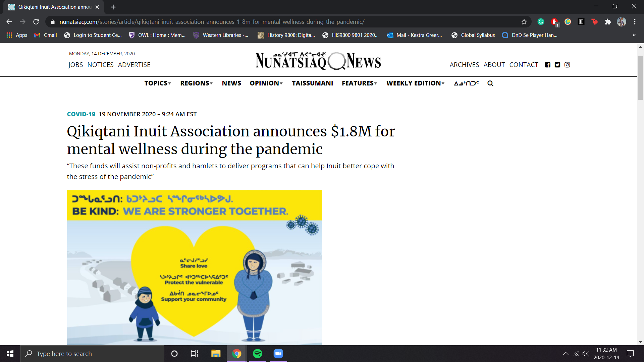Screen dimensions: 644x362
Task: Open the Nunatsiaq News Twitter icon
Action: pos(557,65)
